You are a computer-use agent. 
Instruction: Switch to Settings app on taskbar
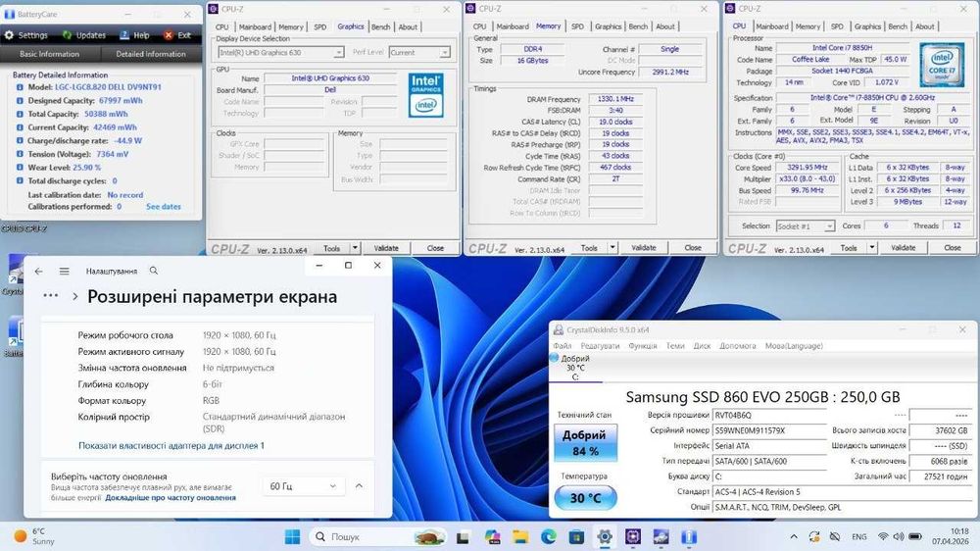[x=605, y=536]
